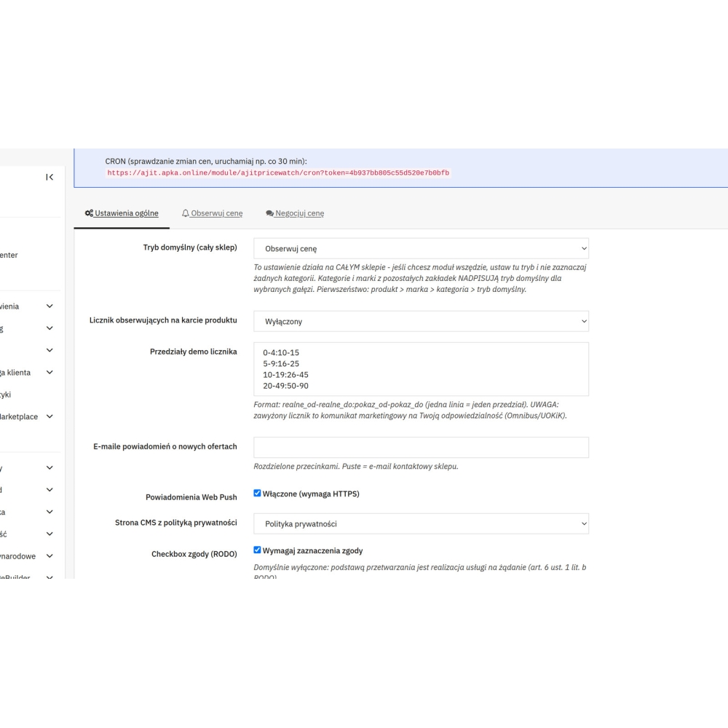Toggle the Włączone (wymaga HTTPS) checkbox
This screenshot has width=728, height=728.
[x=257, y=493]
